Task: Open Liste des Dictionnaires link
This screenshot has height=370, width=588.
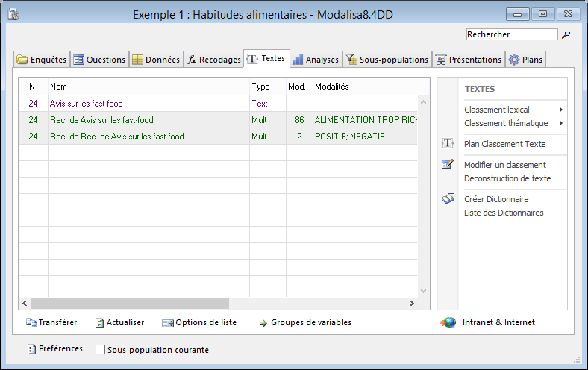Action: 504,213
